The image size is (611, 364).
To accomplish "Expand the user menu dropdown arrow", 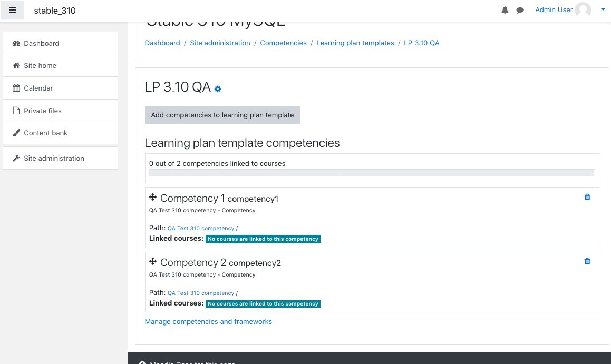I will tap(603, 9).
